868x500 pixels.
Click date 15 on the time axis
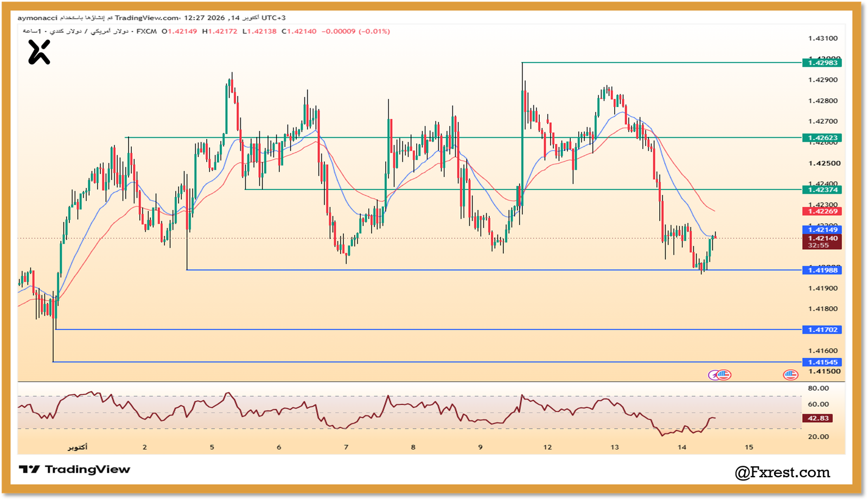pyautogui.click(x=749, y=447)
